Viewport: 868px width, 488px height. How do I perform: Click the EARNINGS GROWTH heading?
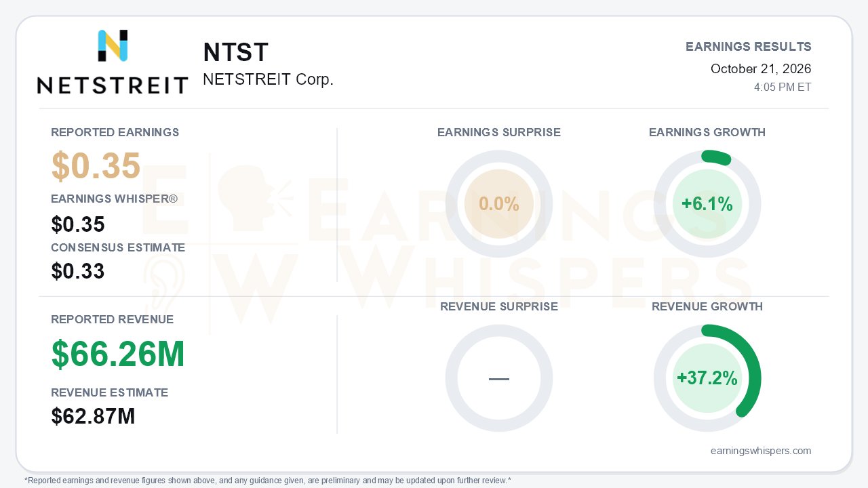coord(707,132)
